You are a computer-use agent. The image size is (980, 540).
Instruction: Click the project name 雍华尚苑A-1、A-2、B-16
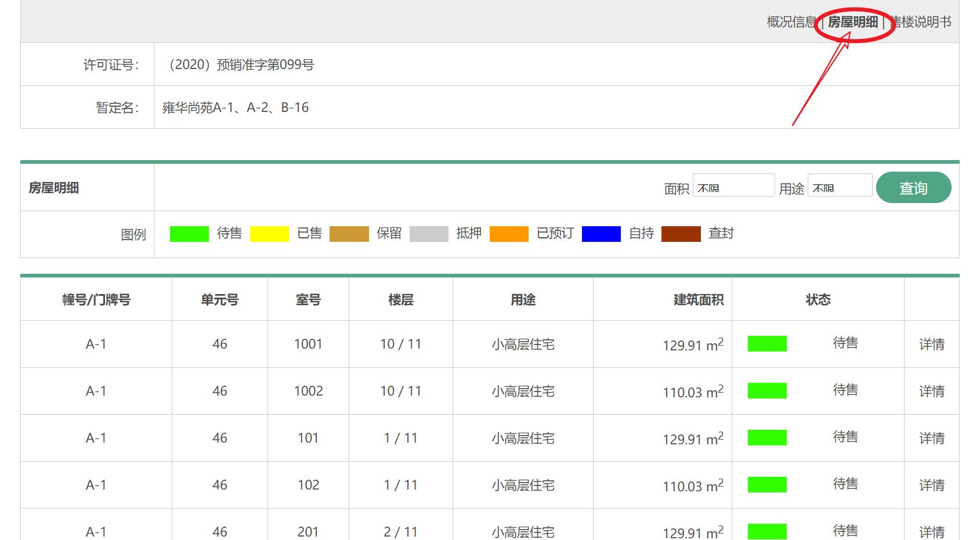[237, 107]
